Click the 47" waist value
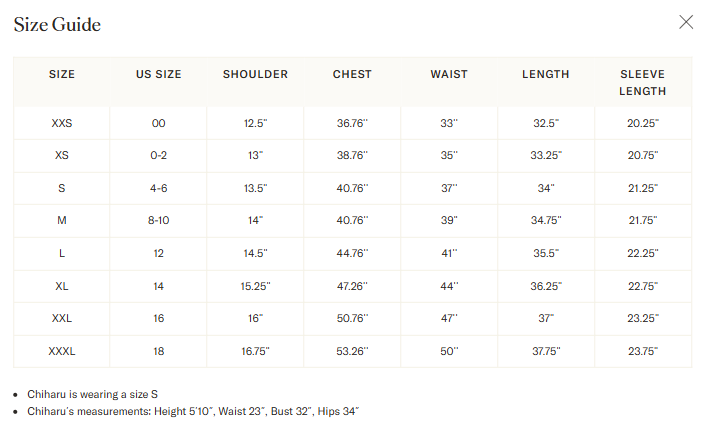 (449, 318)
